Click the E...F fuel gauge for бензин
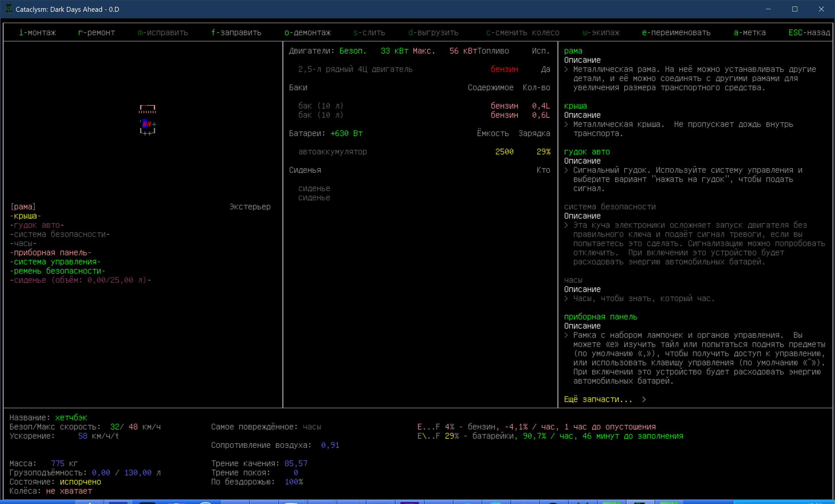The image size is (835, 504). (428, 427)
